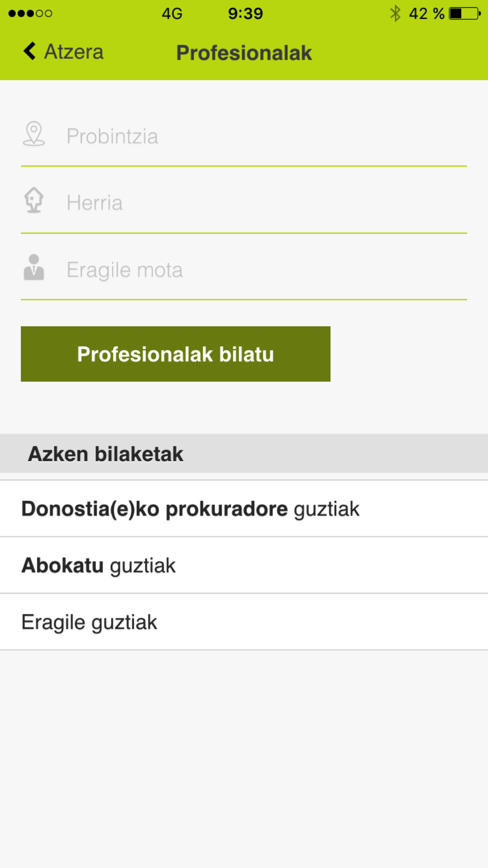This screenshot has width=488, height=868.
Task: Tap the 4G network indicator
Action: pos(172,13)
